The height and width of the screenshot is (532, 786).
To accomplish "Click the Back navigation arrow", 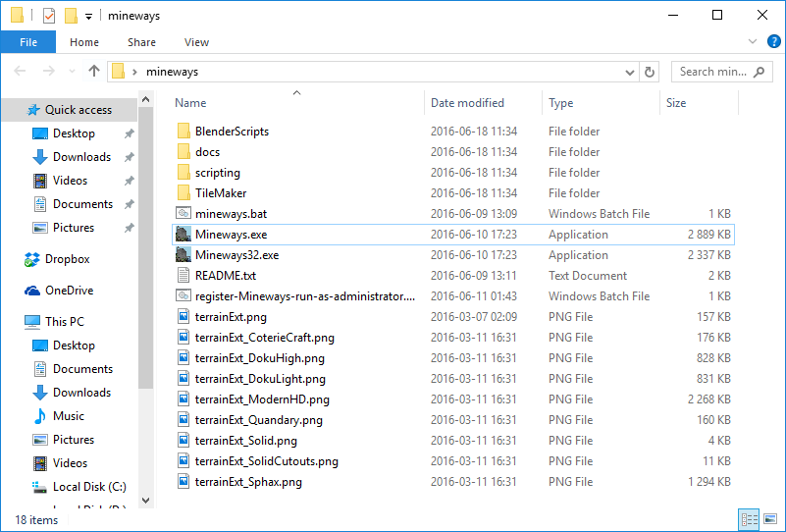I will coord(20,72).
